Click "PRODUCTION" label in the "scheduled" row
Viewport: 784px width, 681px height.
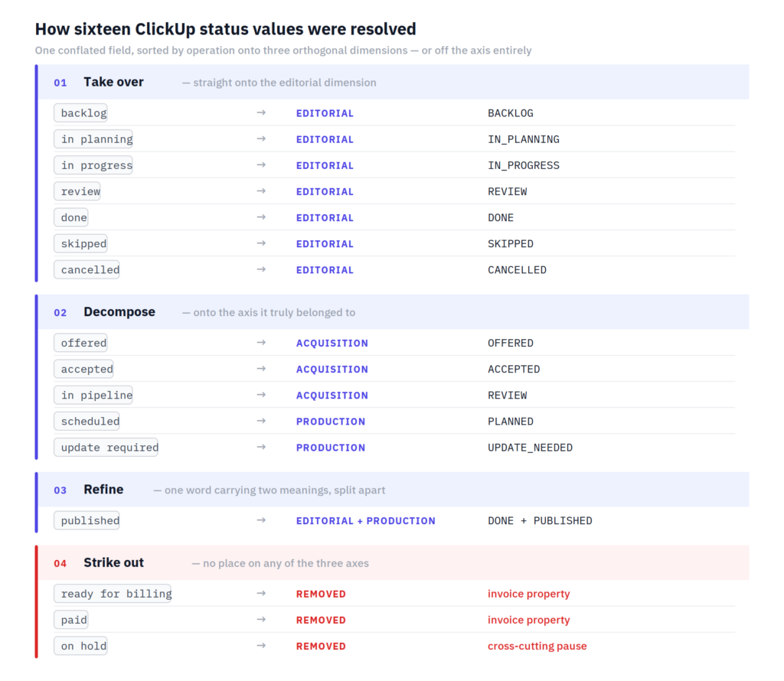click(x=331, y=421)
